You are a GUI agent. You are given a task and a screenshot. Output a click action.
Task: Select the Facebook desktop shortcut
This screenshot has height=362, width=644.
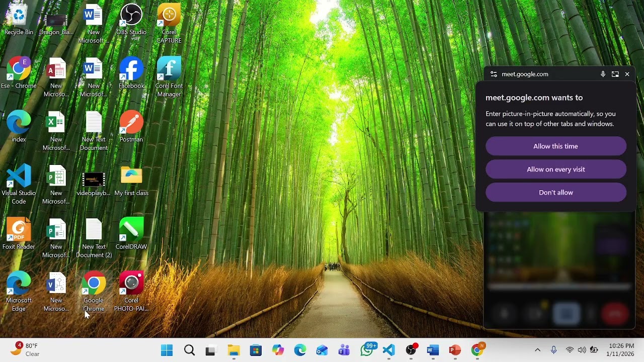click(x=131, y=73)
